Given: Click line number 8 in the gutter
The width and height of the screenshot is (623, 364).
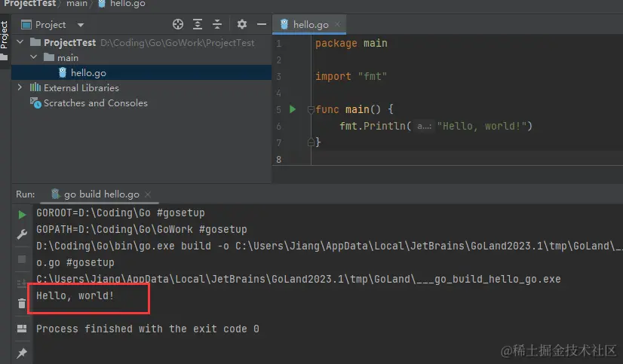Looking at the screenshot, I should click(x=278, y=160).
